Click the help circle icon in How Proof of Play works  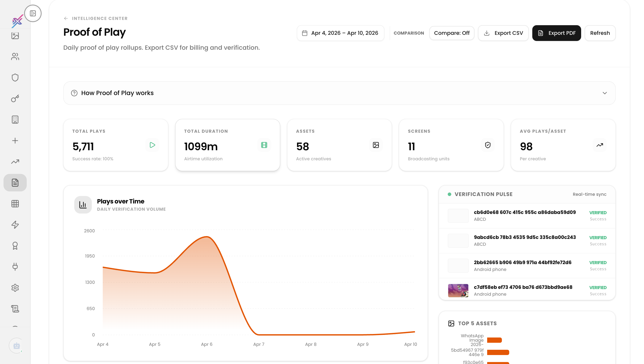tap(74, 93)
